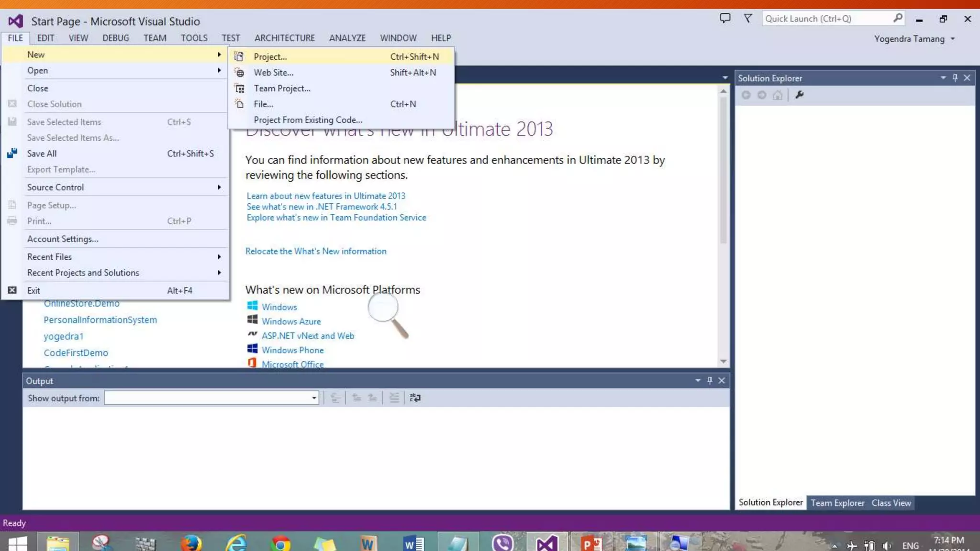The height and width of the screenshot is (551, 980).
Task: Click the feedback speech bubble icon
Action: (x=725, y=19)
